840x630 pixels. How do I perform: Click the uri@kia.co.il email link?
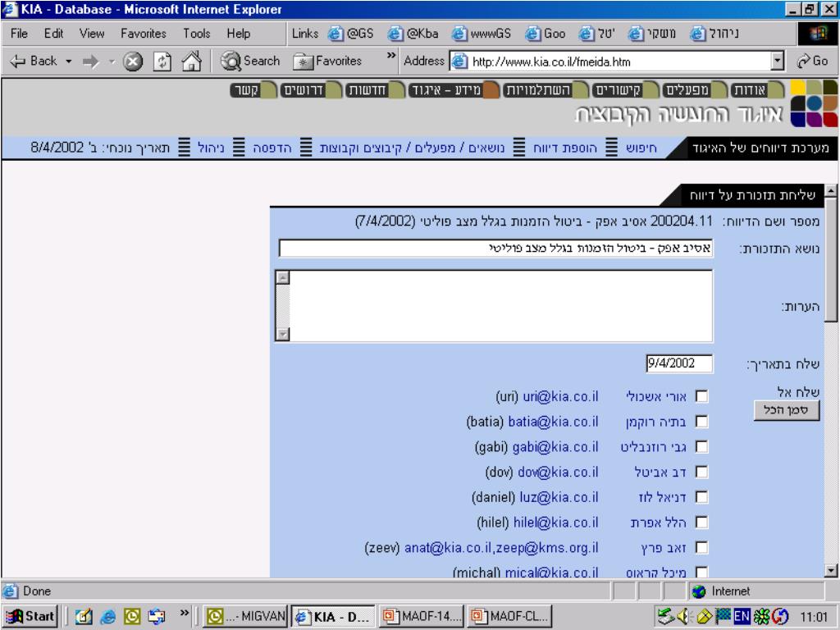click(x=560, y=396)
